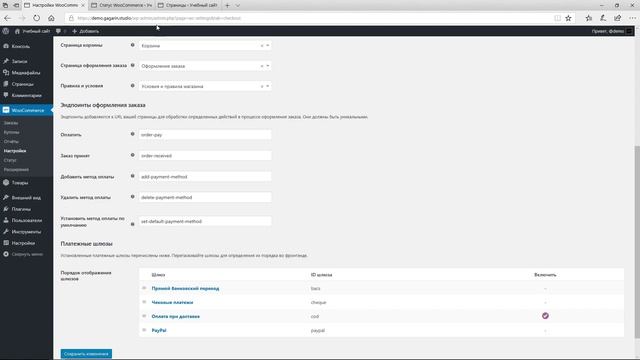Switch to Статус WooCommerce browser tab
The height and width of the screenshot is (360, 640).
click(122, 5)
